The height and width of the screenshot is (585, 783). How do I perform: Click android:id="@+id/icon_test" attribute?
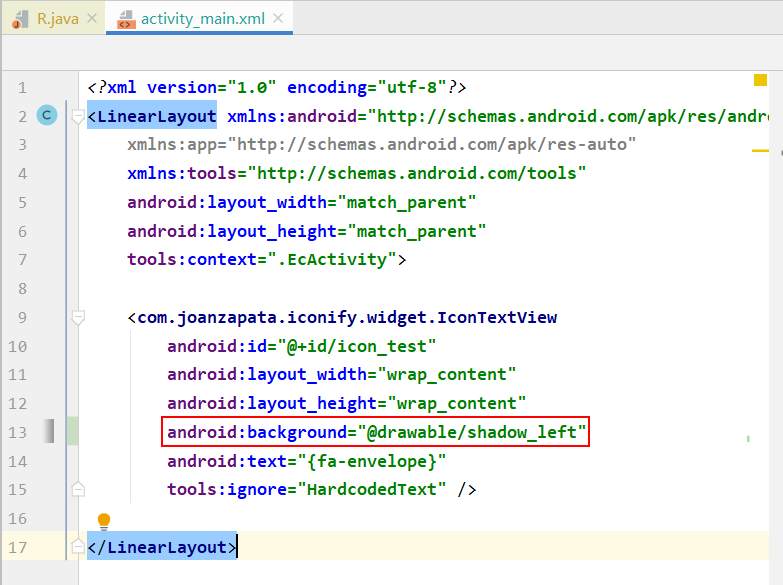pos(301,346)
